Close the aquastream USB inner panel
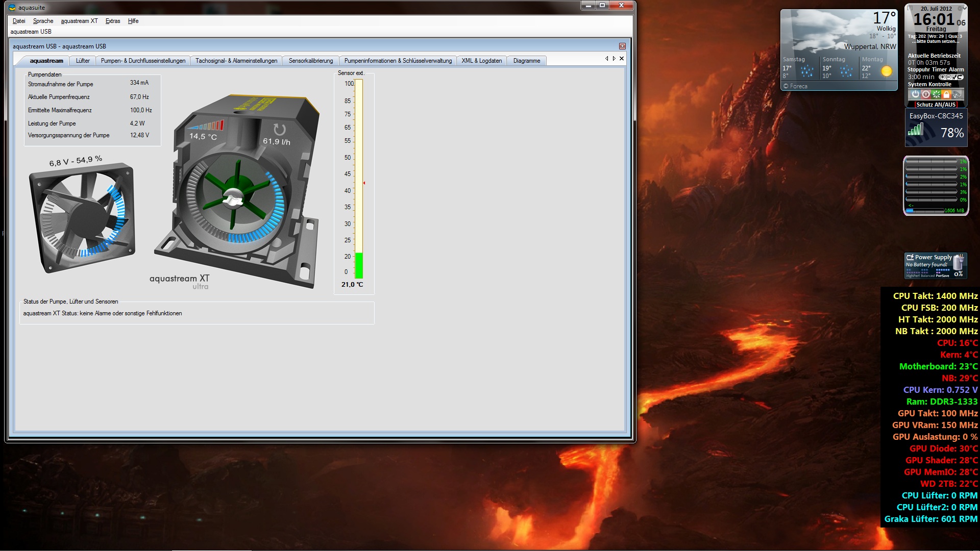Image resolution: width=980 pixels, height=551 pixels. [622, 46]
